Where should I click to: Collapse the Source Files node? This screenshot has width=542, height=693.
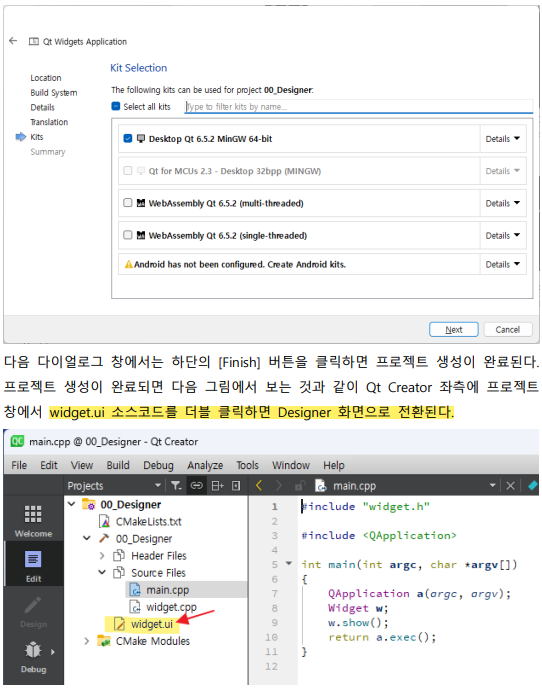[102, 572]
